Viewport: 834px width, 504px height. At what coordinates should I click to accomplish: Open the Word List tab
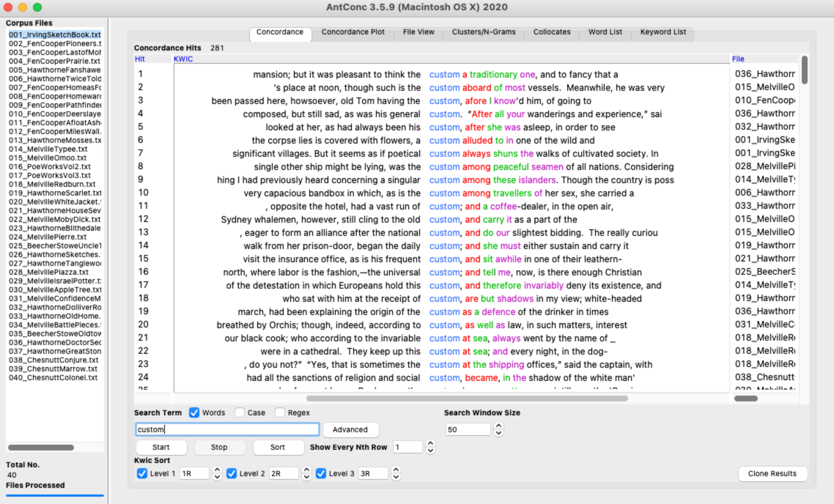pyautogui.click(x=605, y=32)
